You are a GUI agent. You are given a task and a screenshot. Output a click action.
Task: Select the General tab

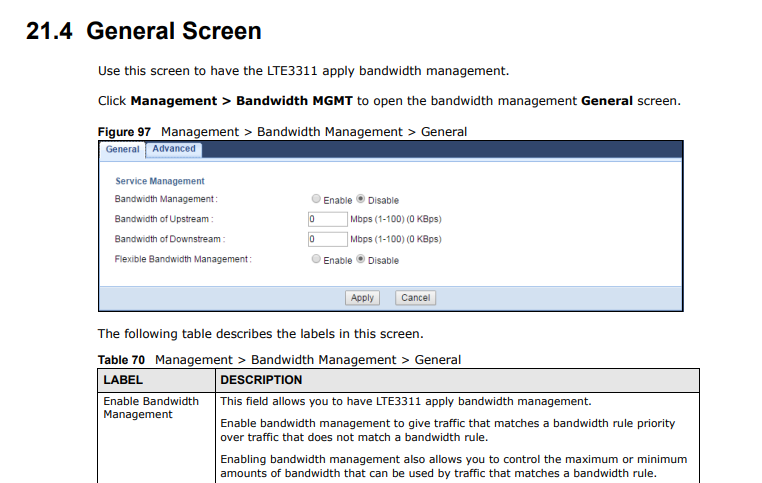coord(123,149)
